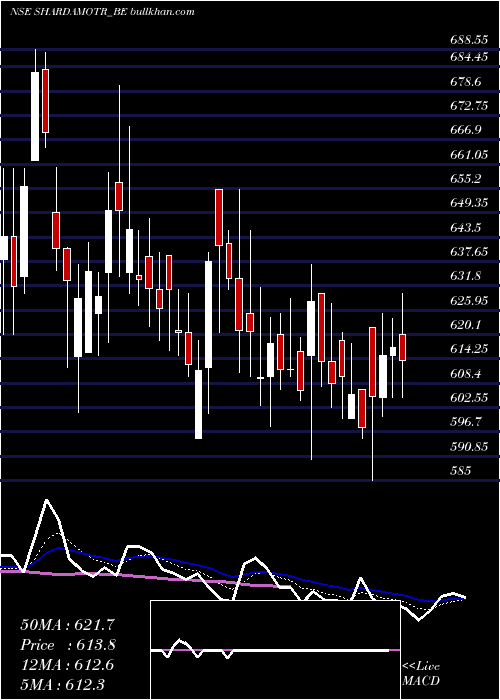Click the 596.7 price axis label

coord(465,421)
